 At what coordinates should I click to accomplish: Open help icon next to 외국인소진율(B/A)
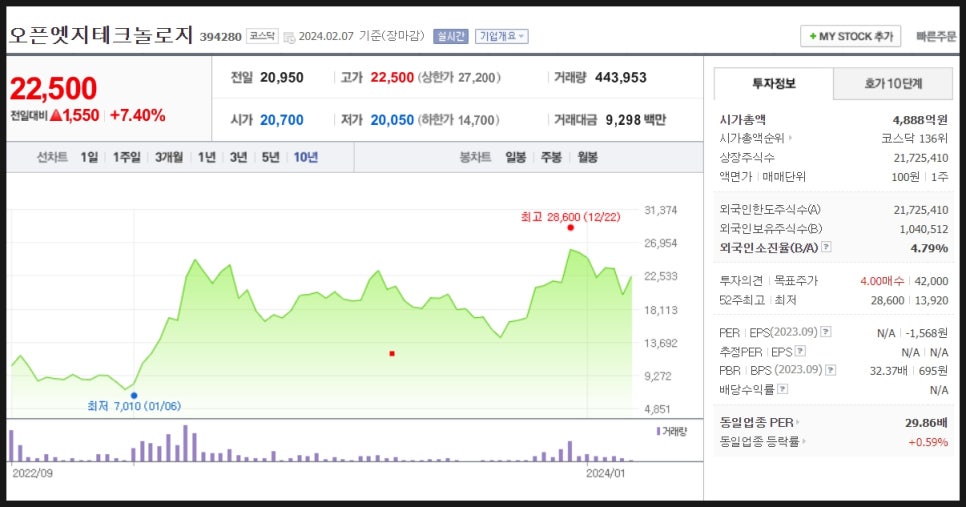pyautogui.click(x=826, y=247)
